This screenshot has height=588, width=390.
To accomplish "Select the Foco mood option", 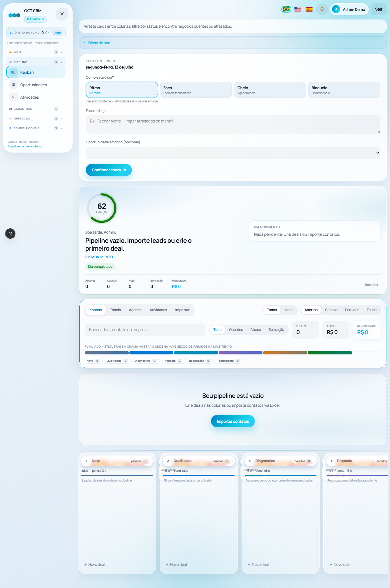I will 196,90.
